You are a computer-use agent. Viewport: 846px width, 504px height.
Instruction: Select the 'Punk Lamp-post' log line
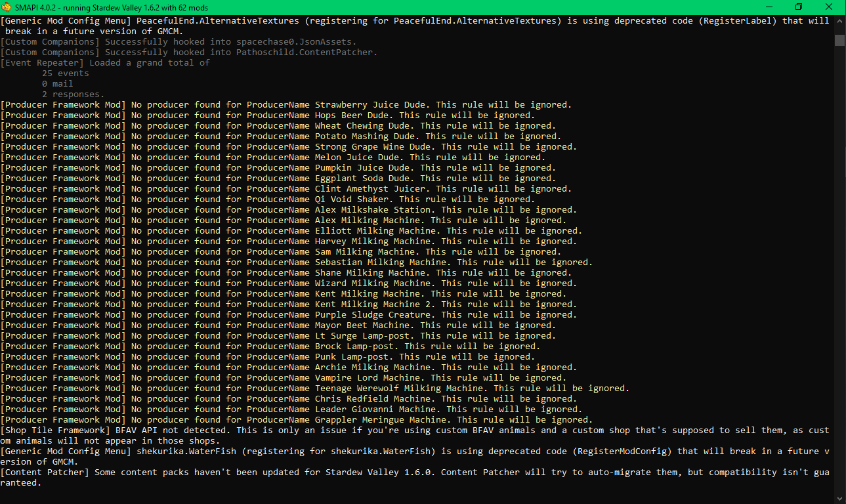[268, 357]
